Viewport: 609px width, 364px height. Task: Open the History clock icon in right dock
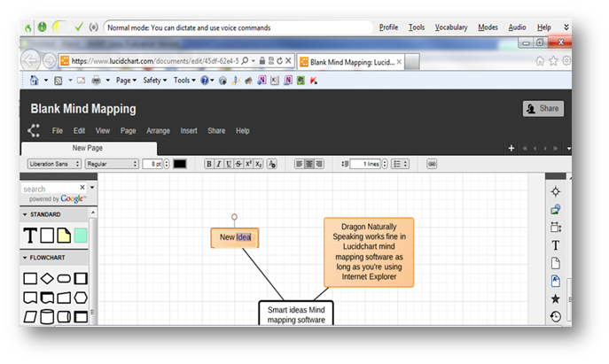(555, 317)
